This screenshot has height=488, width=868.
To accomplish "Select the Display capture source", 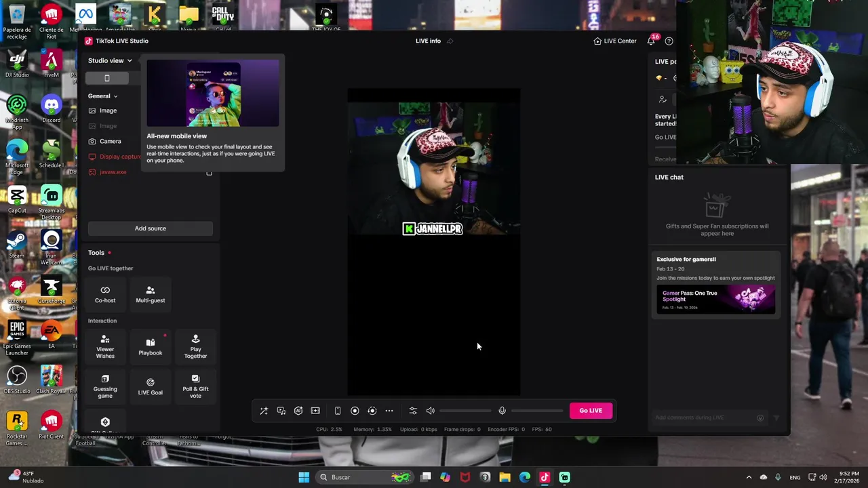I will tap(114, 157).
